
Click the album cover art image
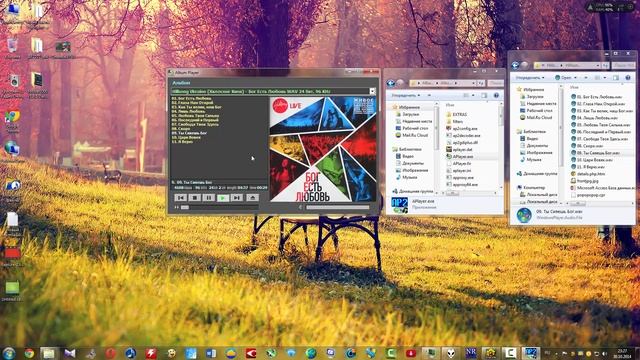[323, 149]
